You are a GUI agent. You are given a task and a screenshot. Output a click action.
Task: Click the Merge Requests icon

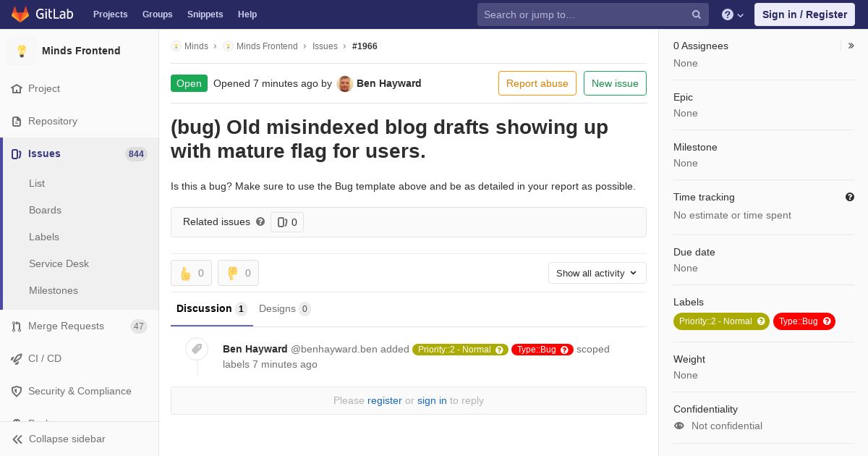tap(17, 326)
